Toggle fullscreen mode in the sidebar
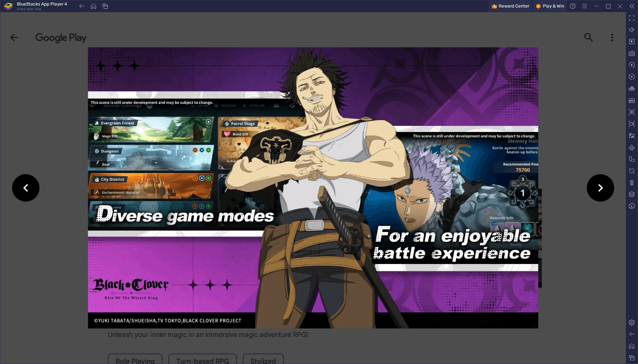 (x=632, y=18)
